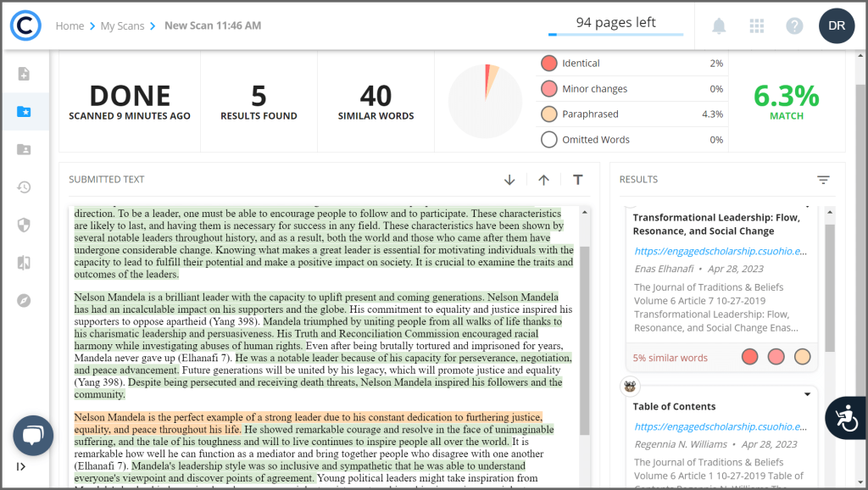Click red identical dot on Transformational Leadership result
868x490 pixels.
point(749,357)
